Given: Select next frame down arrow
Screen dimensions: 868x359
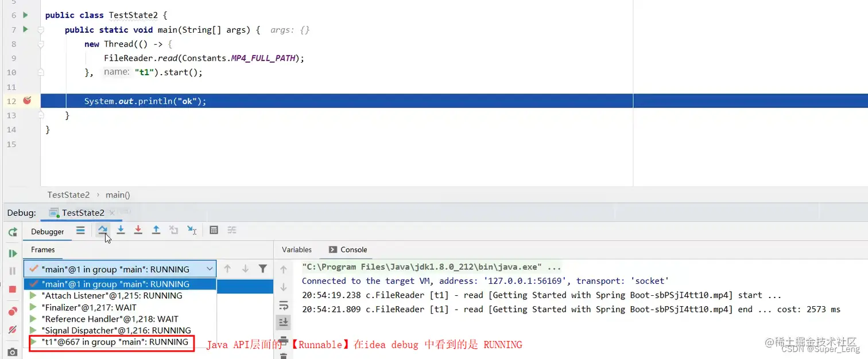Looking at the screenshot, I should 245,269.
